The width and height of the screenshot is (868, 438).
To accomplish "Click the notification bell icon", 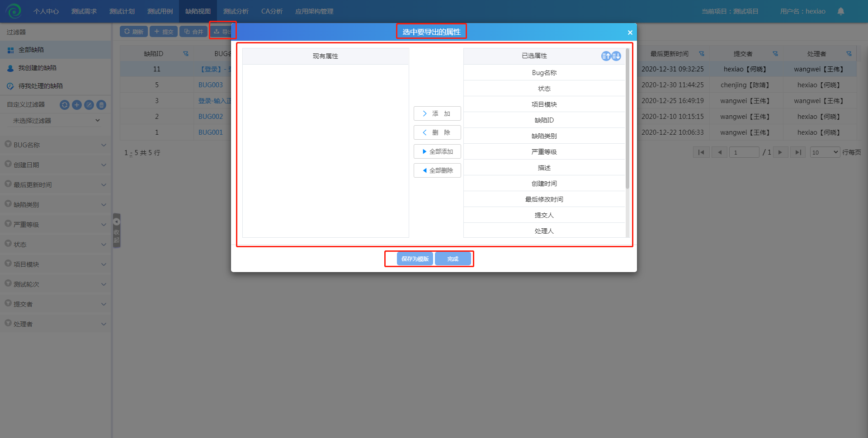I will coord(841,11).
